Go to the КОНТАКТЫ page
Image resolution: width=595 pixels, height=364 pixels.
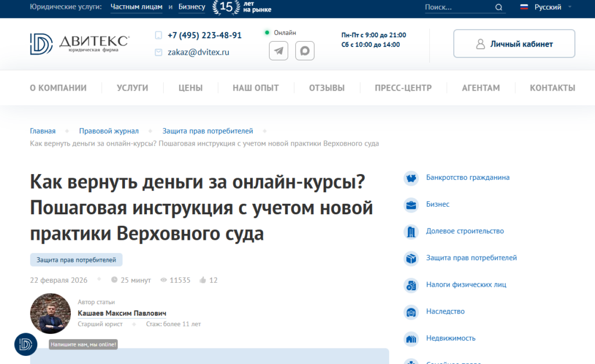tap(552, 88)
